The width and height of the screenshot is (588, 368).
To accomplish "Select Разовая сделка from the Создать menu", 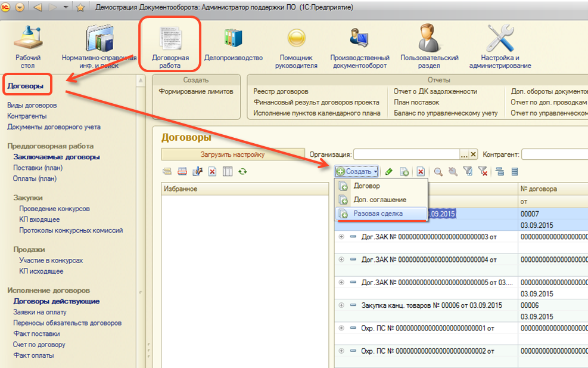I will (378, 214).
